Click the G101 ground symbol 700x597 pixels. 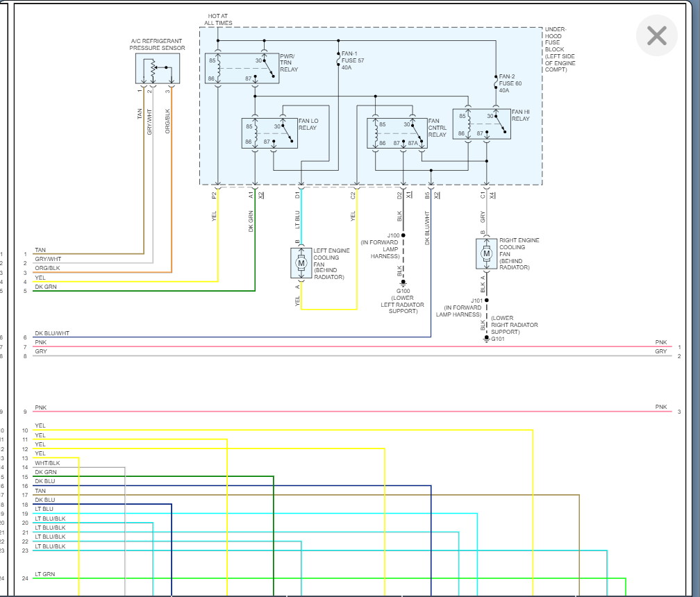click(487, 339)
